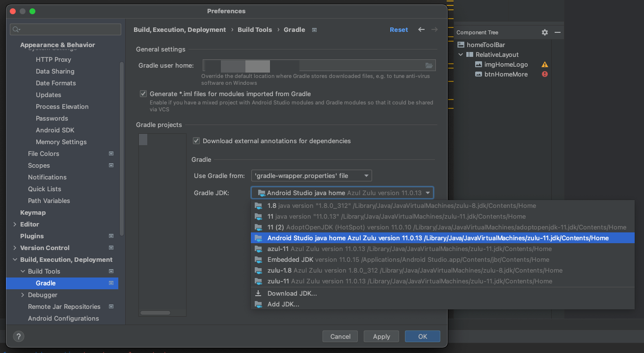Click the project icon next to Build Tools
This screenshot has width=644, height=353.
pyautogui.click(x=111, y=272)
